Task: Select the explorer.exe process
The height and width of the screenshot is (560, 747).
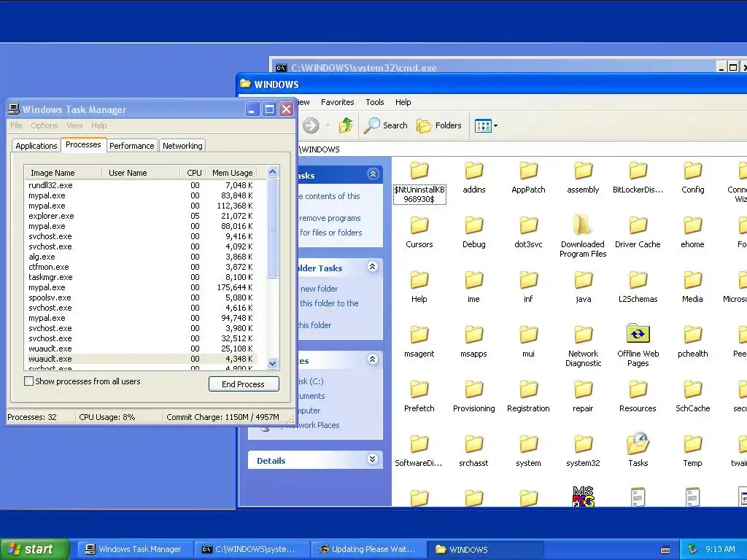Action: click(141, 216)
